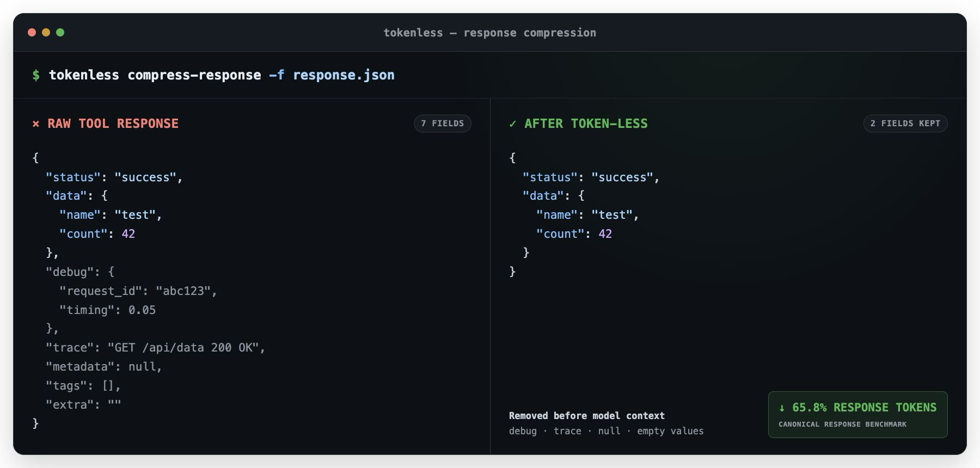
Task: Click the "count": 42 line in compressed output
Action: (x=574, y=234)
